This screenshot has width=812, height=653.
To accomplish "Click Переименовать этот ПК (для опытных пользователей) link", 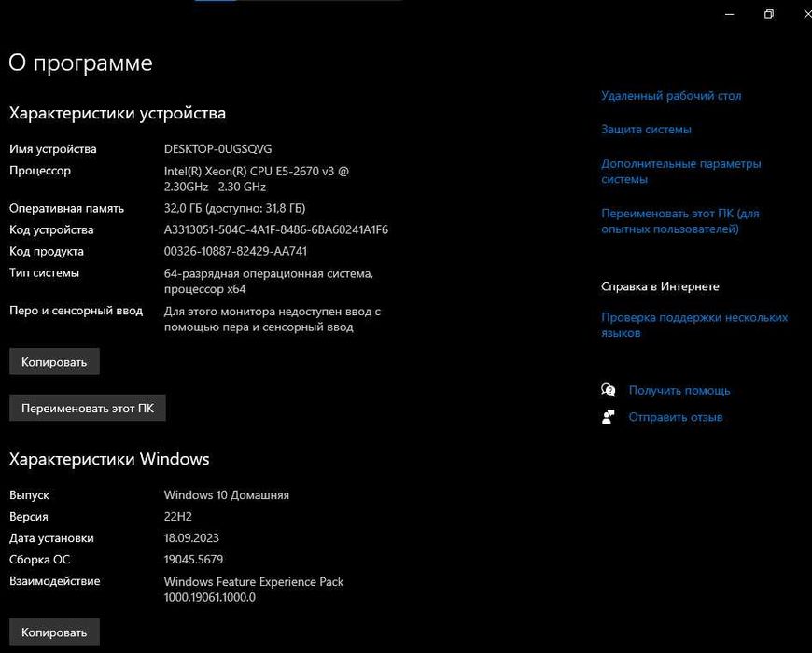I will coord(679,220).
